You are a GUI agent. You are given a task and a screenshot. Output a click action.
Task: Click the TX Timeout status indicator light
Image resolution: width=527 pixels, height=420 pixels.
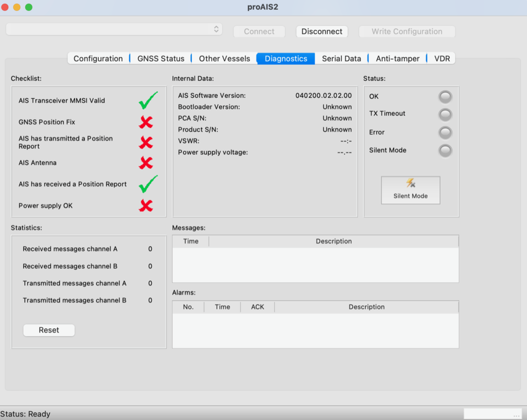coord(445,115)
